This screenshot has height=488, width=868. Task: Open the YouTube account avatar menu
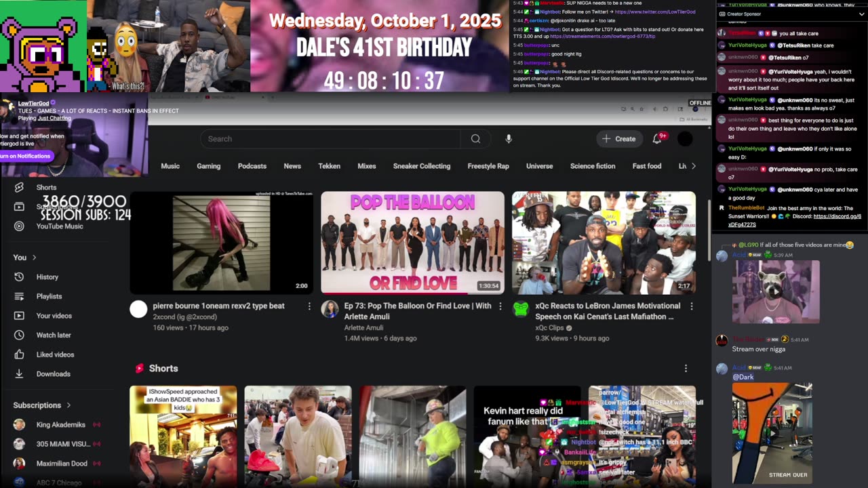[x=686, y=139]
